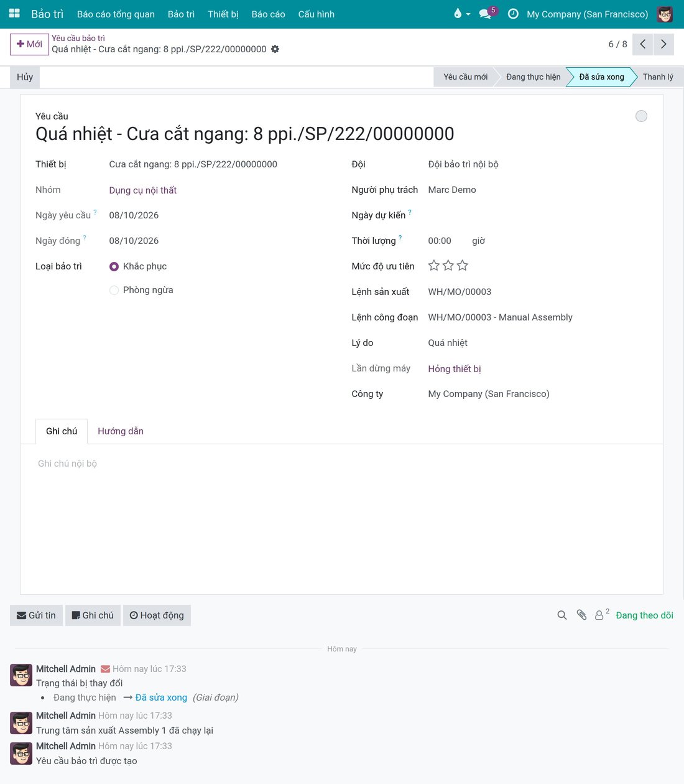Set stage to Thanh lý

658,77
